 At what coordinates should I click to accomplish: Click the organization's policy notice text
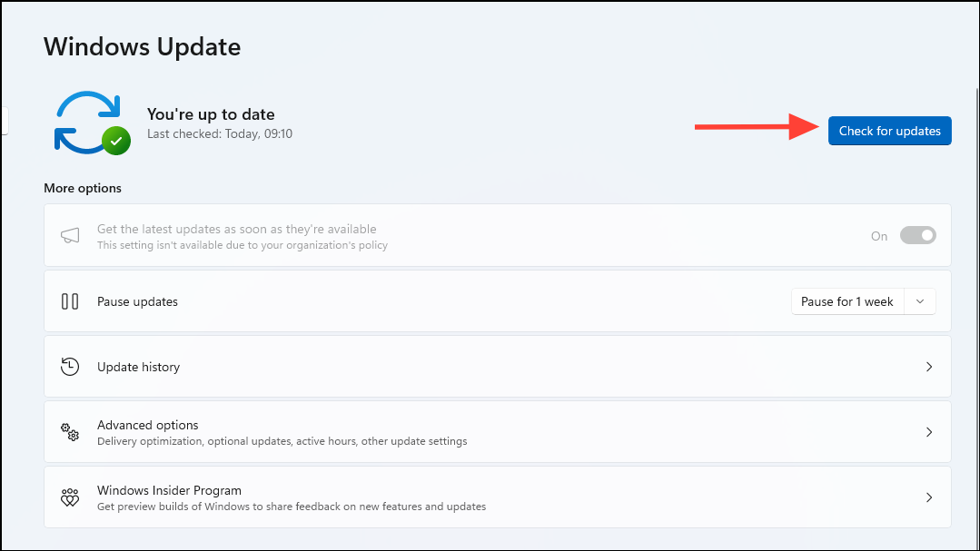[242, 245]
